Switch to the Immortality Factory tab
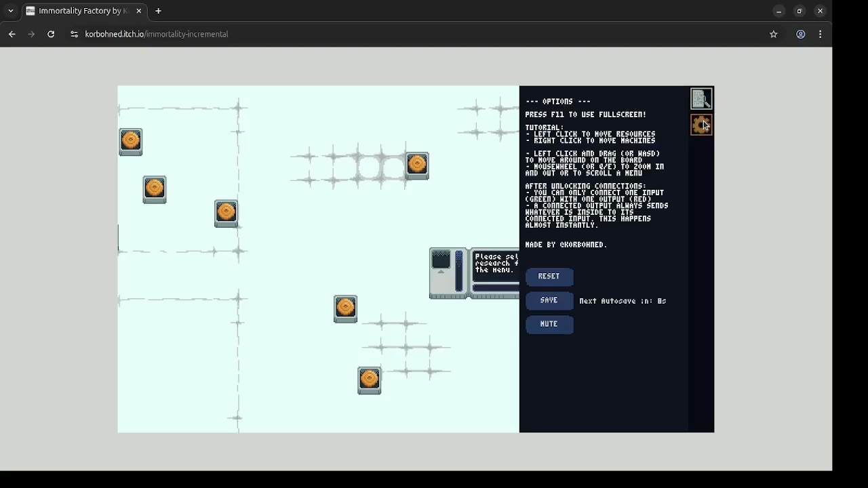 click(81, 11)
